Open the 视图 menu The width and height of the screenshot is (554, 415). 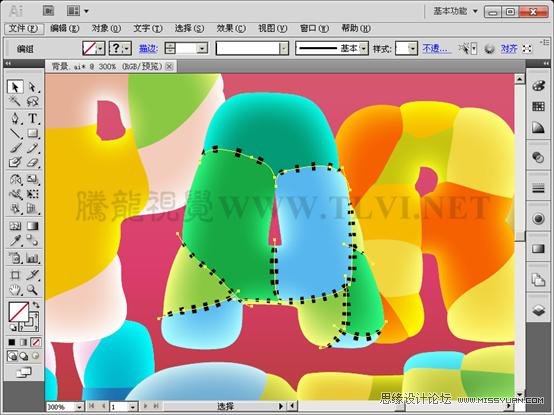(272, 28)
